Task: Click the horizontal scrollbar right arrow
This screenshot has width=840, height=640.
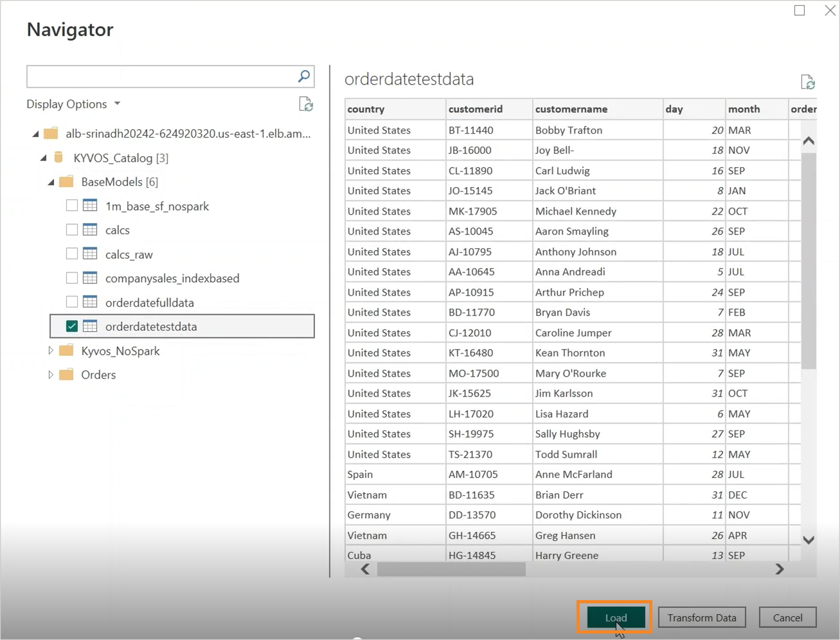Action: pos(779,569)
